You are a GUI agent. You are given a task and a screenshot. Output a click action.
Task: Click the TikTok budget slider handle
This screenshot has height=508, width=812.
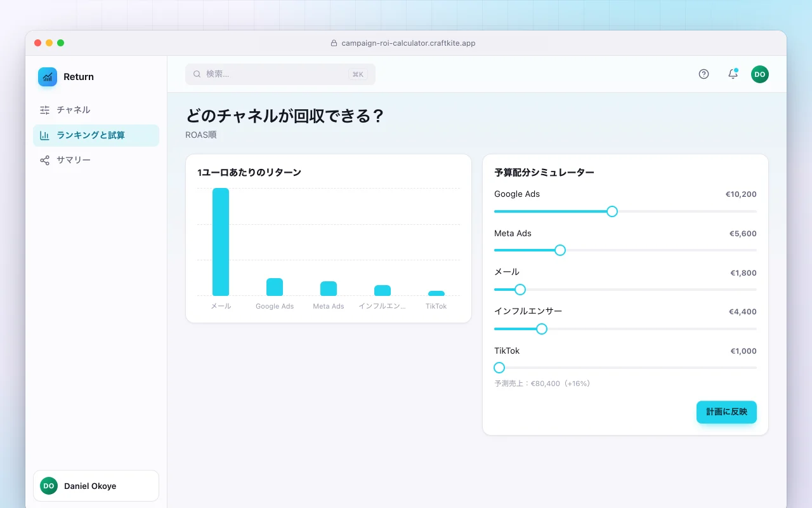pos(499,368)
